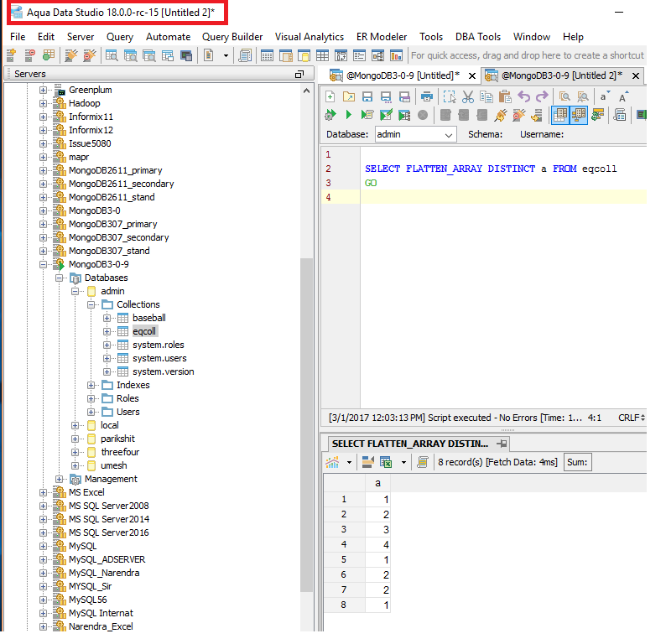Select the MS SQL Server2016 server
The height and width of the screenshot is (644, 666).
pos(109,532)
